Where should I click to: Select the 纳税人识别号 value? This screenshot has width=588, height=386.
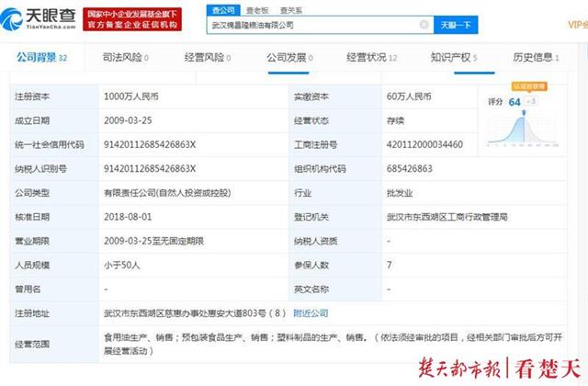[150, 169]
